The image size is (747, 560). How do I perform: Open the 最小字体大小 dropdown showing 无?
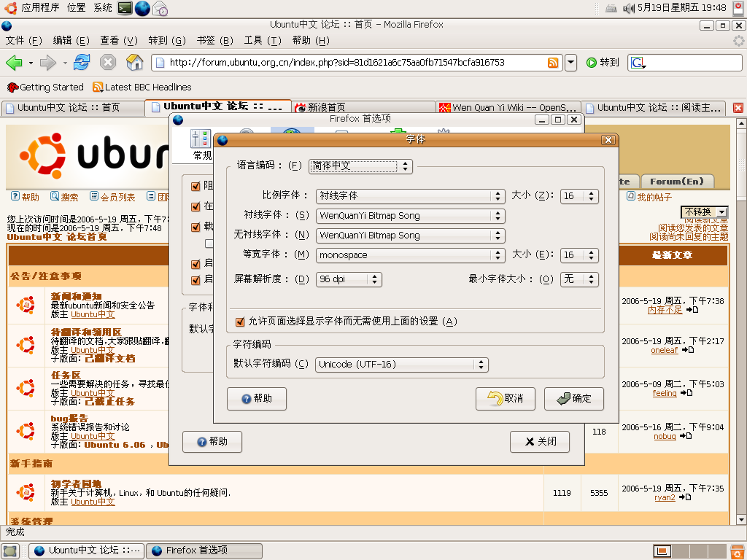pos(579,279)
